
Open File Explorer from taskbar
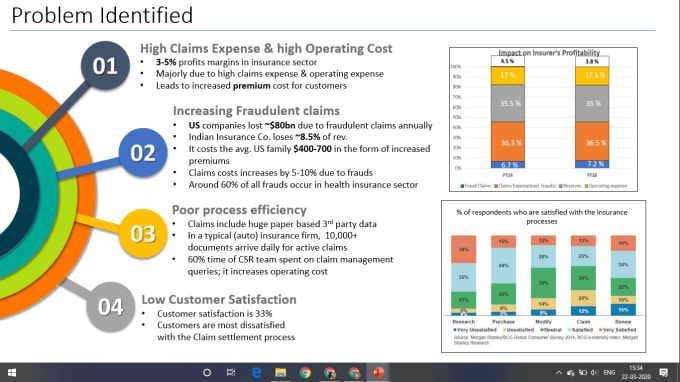pyautogui.click(x=280, y=372)
